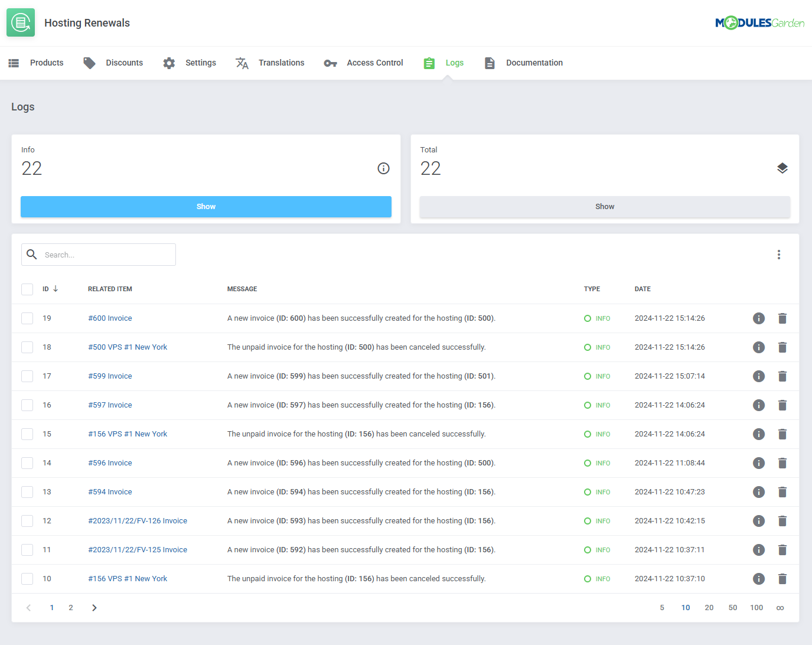812x645 pixels.
Task: Delete log entry 16
Action: [x=782, y=405]
